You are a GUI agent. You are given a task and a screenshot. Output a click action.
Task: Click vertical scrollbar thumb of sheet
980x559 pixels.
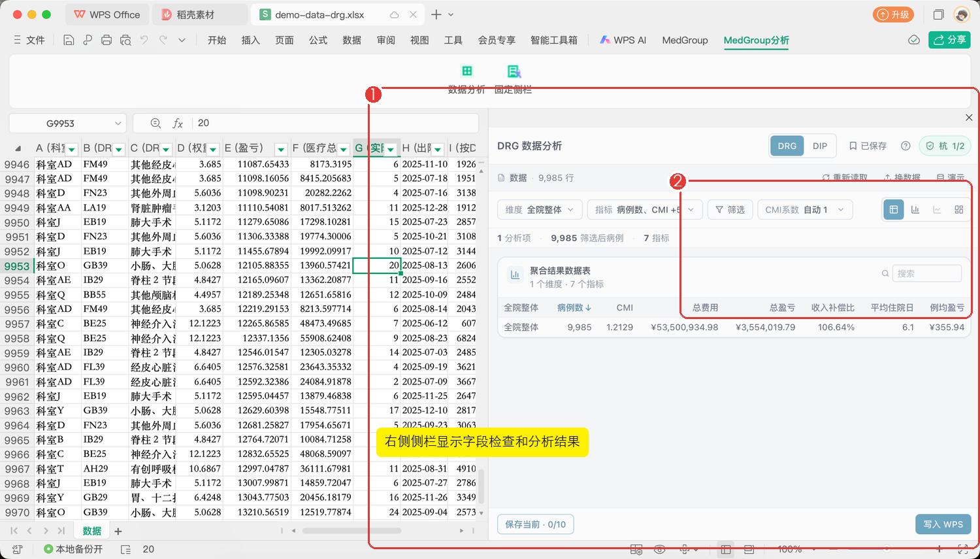tap(482, 486)
